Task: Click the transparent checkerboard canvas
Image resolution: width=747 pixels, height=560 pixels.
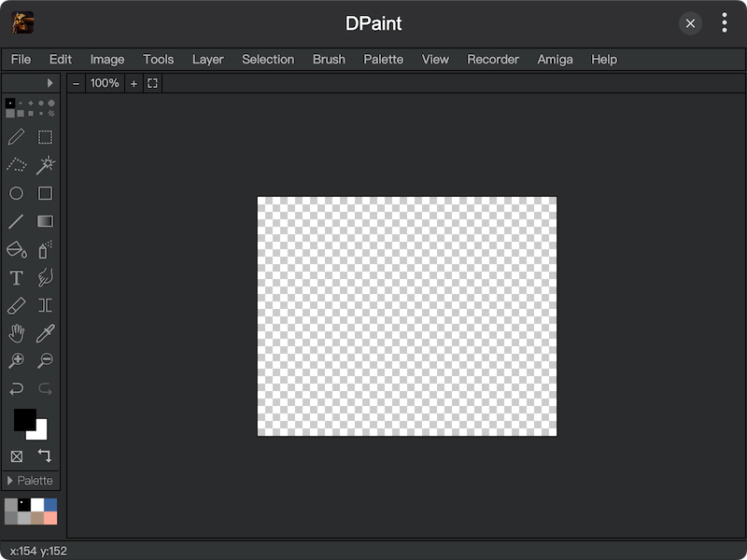Action: click(407, 316)
